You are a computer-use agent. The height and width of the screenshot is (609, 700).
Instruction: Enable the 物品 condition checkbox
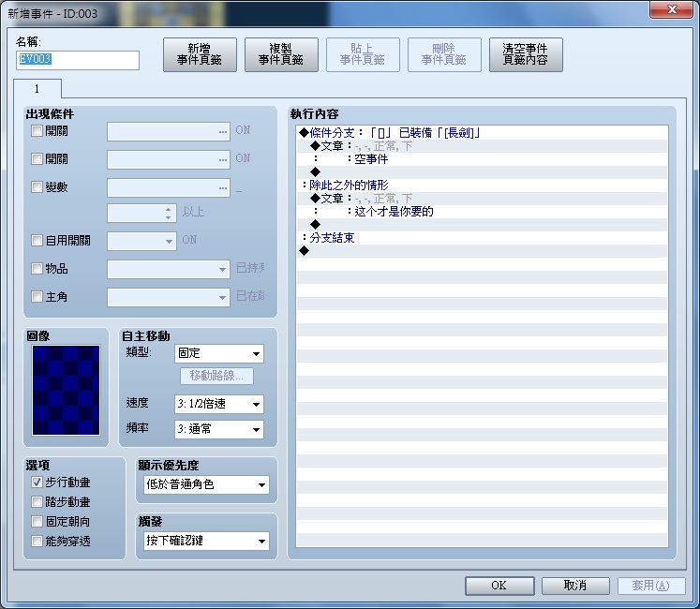(37, 268)
